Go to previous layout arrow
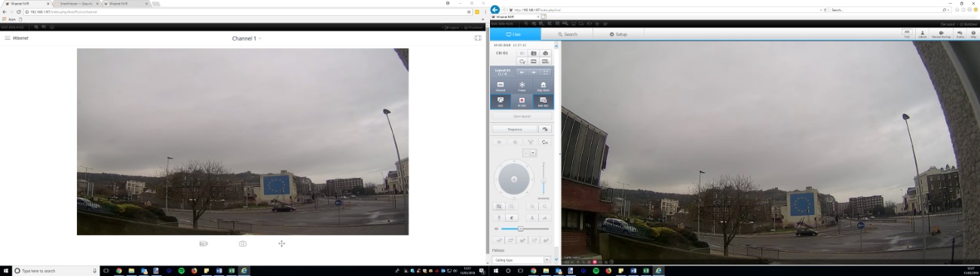This screenshot has height=276, width=980. point(521,72)
